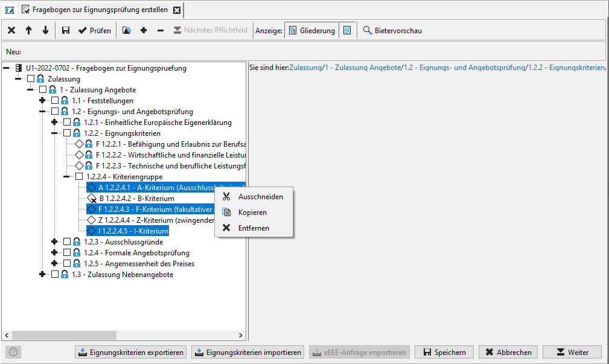This screenshot has width=609, height=364.
Task: Move the item up with the up arrow
Action: click(28, 30)
